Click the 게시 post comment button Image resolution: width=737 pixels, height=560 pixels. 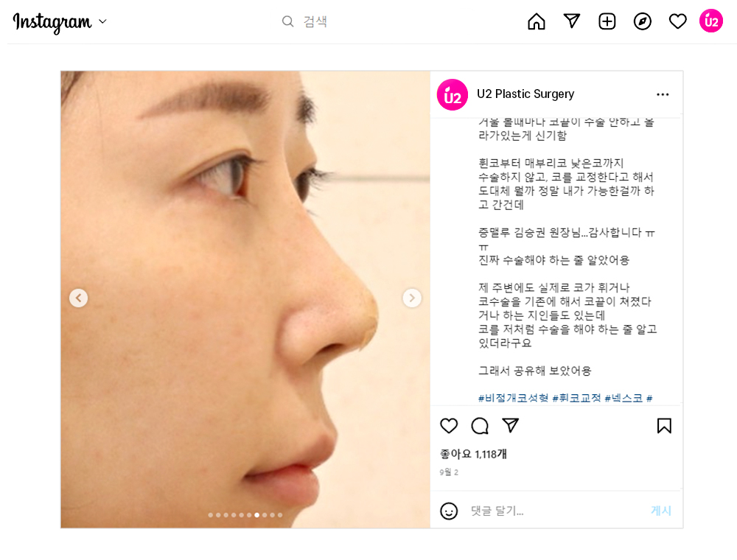[x=661, y=511]
